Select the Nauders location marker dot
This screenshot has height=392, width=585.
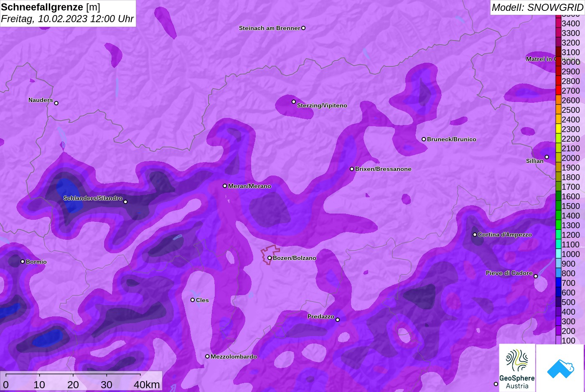56,103
